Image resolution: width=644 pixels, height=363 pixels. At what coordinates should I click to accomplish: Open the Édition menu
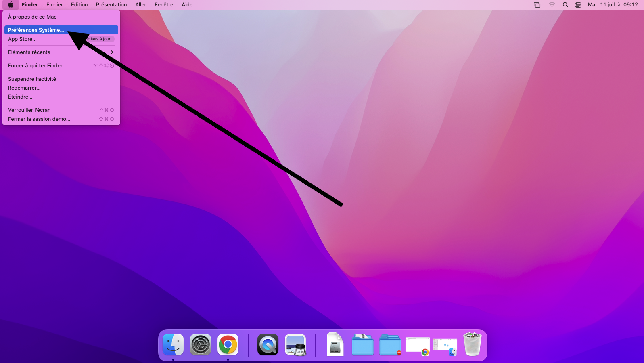[x=79, y=5]
